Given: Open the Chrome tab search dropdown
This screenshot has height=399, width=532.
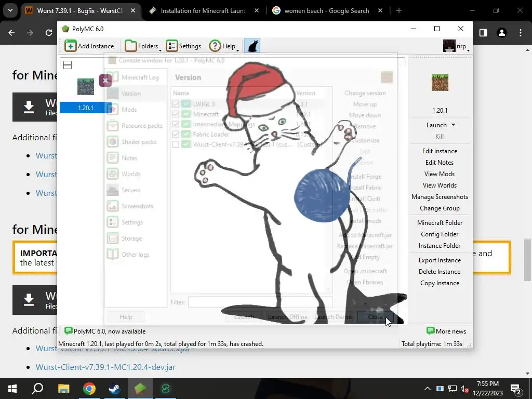Looking at the screenshot, I should (10, 10).
